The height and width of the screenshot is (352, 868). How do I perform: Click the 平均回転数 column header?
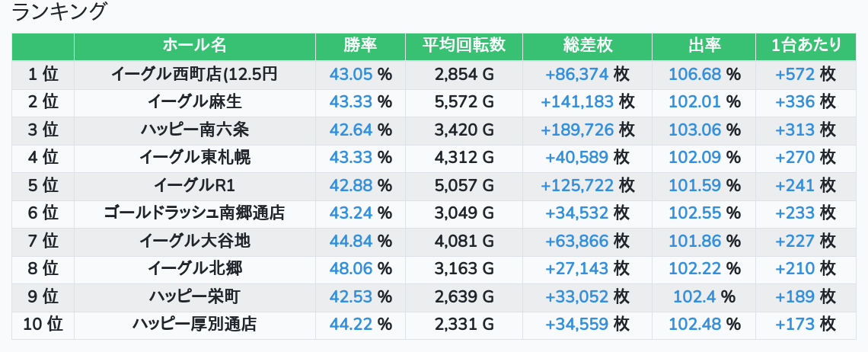click(x=464, y=46)
